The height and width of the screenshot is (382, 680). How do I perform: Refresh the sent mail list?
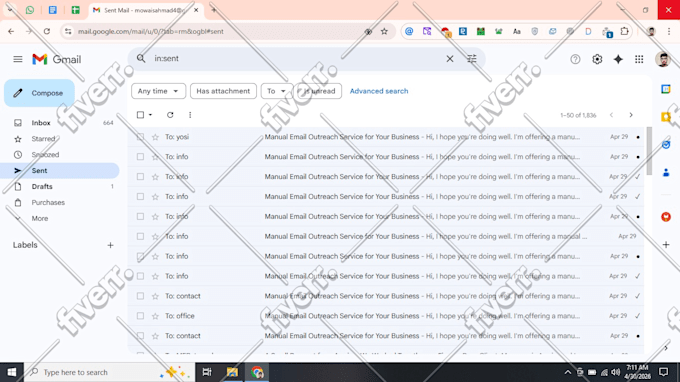pos(170,115)
